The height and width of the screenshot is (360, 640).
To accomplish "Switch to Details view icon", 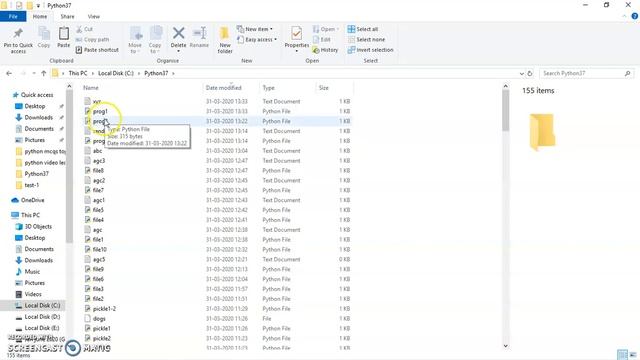I will (x=622, y=355).
